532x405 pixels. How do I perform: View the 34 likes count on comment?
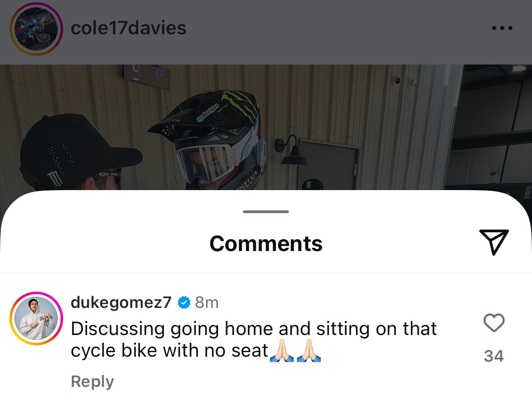(494, 356)
